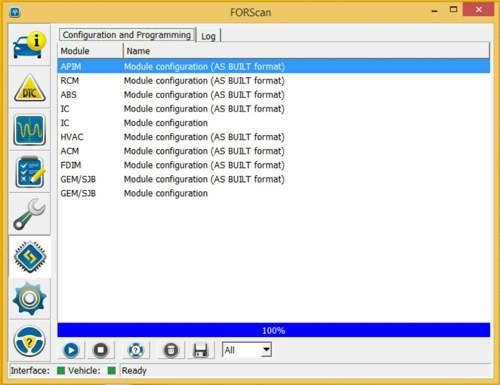
Task: Open the Settings gear section
Action: click(x=30, y=299)
